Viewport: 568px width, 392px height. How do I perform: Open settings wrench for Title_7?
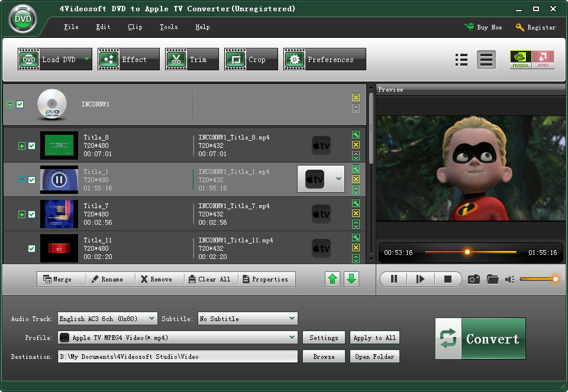(x=356, y=203)
